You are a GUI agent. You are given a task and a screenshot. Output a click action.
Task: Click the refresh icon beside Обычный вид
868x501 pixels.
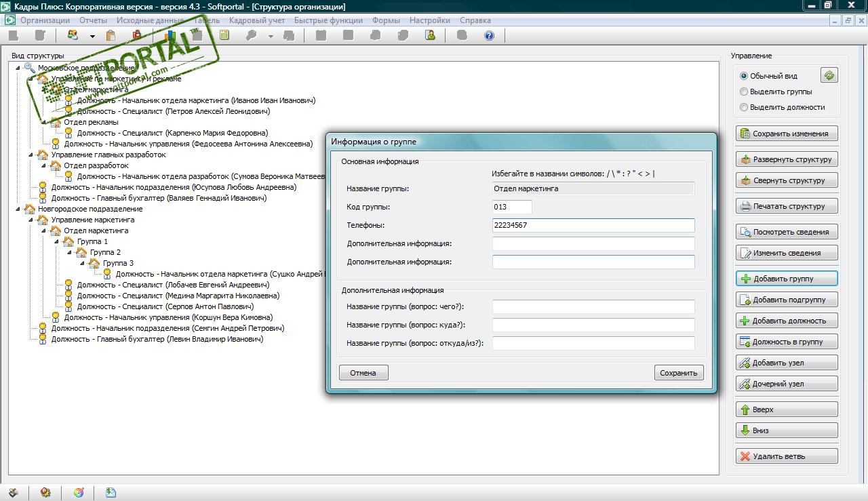[829, 75]
